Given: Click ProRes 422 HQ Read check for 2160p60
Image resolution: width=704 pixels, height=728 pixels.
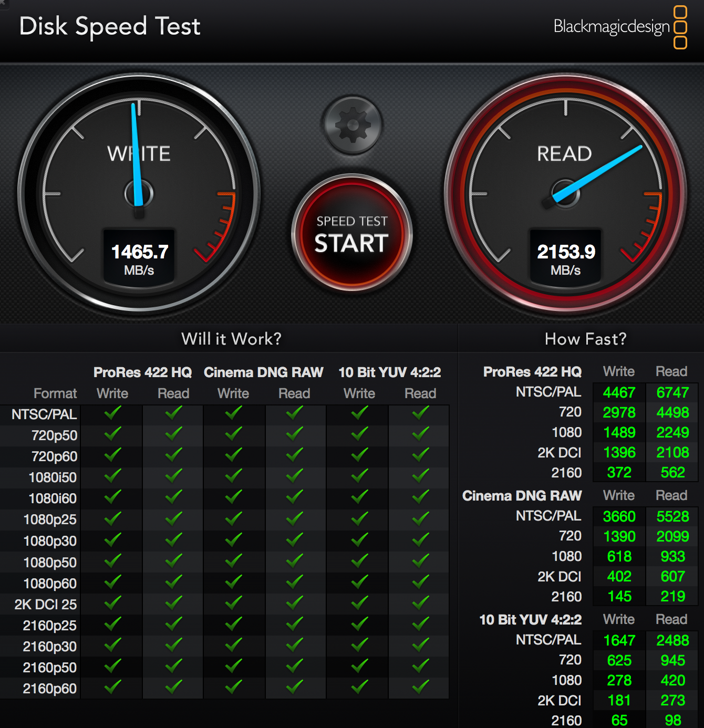Looking at the screenshot, I should 173,688.
